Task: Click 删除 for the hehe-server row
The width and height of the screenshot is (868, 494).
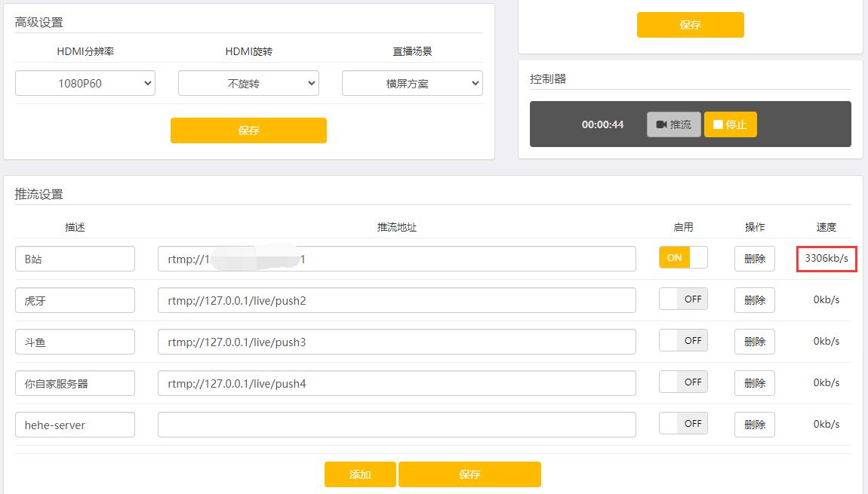Action: (755, 425)
